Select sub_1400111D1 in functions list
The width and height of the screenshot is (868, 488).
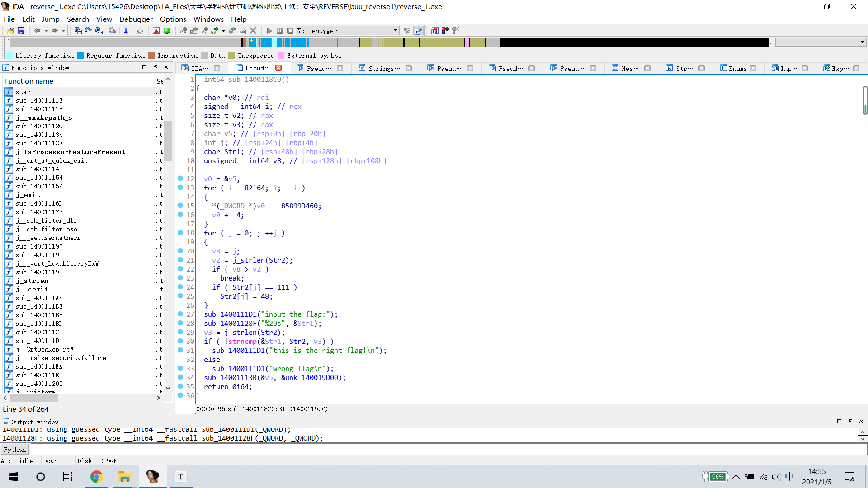pyautogui.click(x=39, y=341)
